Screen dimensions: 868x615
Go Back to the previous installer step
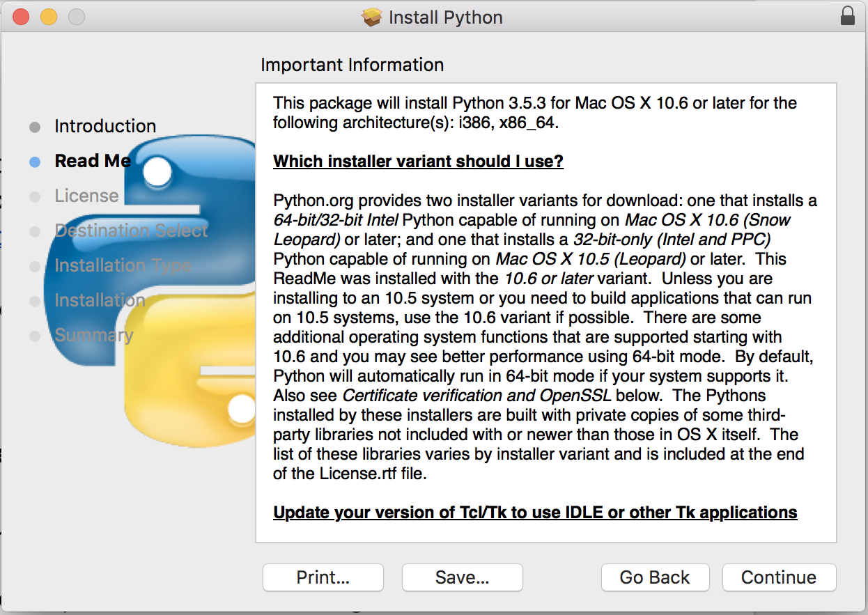[x=655, y=577]
